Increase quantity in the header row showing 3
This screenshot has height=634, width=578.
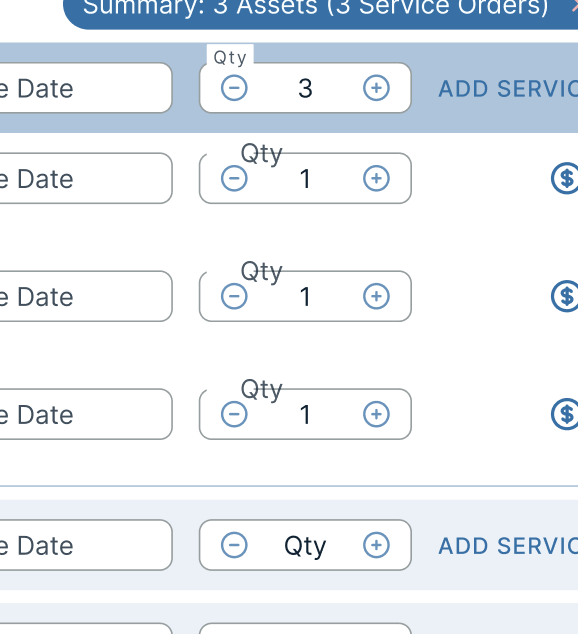(376, 88)
